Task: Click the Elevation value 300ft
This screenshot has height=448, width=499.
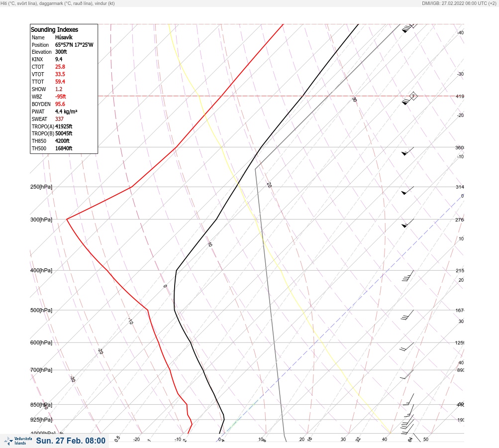Action: pyautogui.click(x=61, y=52)
